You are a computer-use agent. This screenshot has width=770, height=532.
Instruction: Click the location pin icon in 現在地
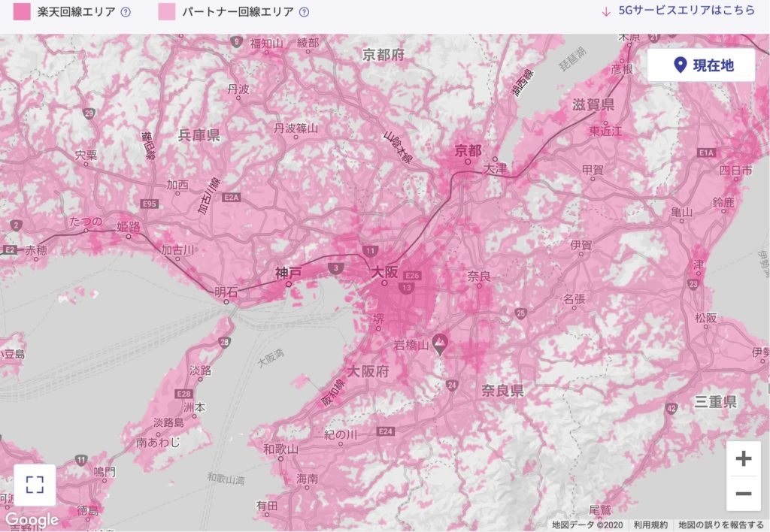click(680, 65)
